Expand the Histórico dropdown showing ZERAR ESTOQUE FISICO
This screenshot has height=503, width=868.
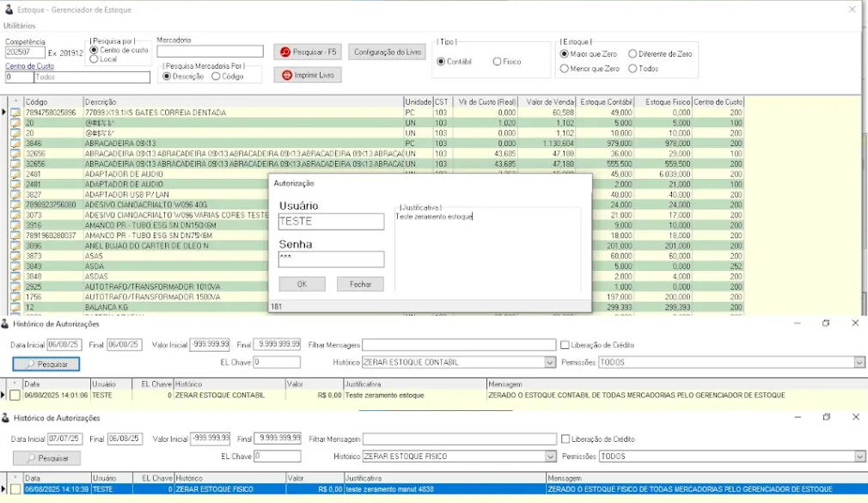[550, 457]
